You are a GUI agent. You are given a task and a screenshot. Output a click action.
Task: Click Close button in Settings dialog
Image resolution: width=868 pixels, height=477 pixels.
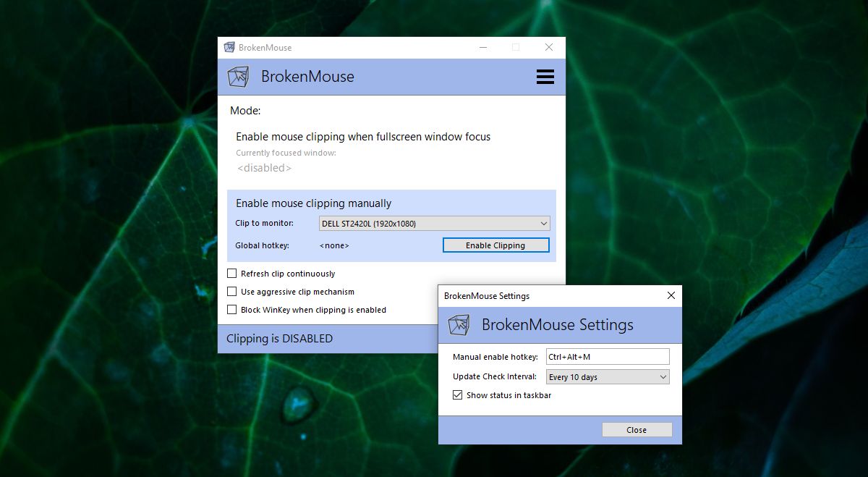637,430
